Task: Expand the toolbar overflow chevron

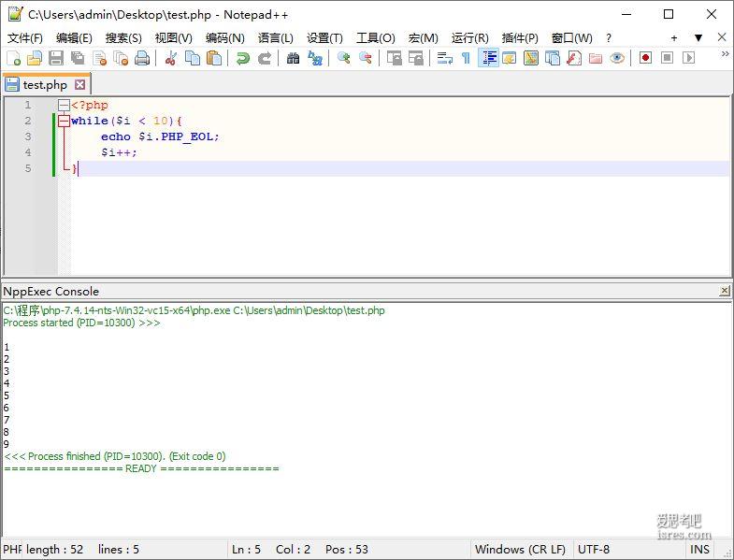Action: coord(725,54)
